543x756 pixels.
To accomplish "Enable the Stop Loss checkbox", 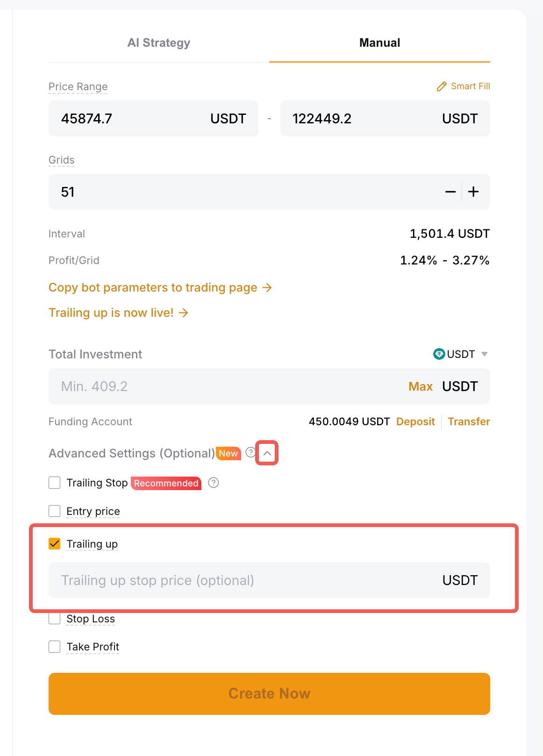I will click(55, 619).
